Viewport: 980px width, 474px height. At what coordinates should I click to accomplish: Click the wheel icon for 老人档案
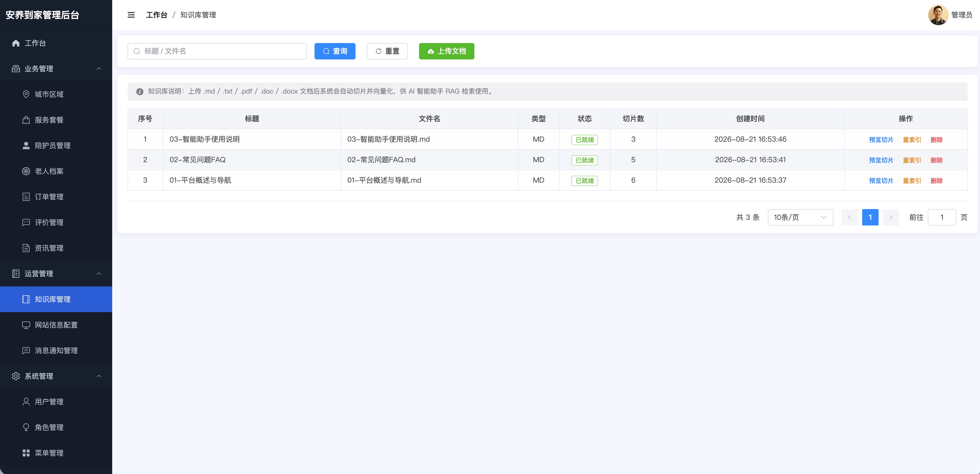point(26,171)
